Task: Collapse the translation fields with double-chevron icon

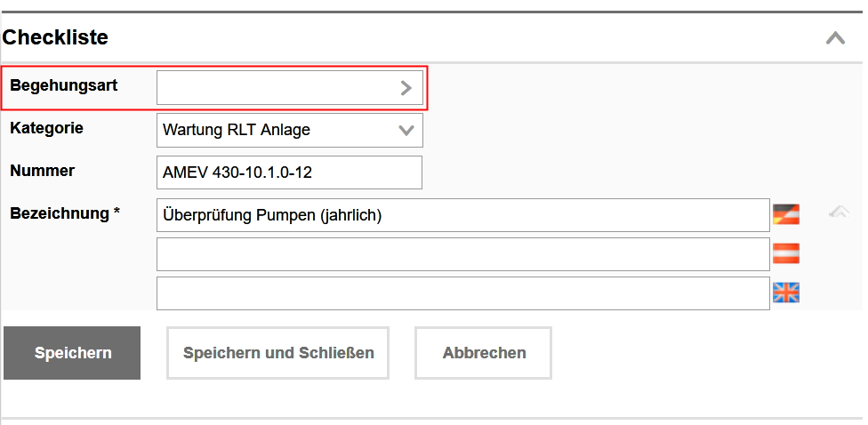Action: click(x=838, y=212)
